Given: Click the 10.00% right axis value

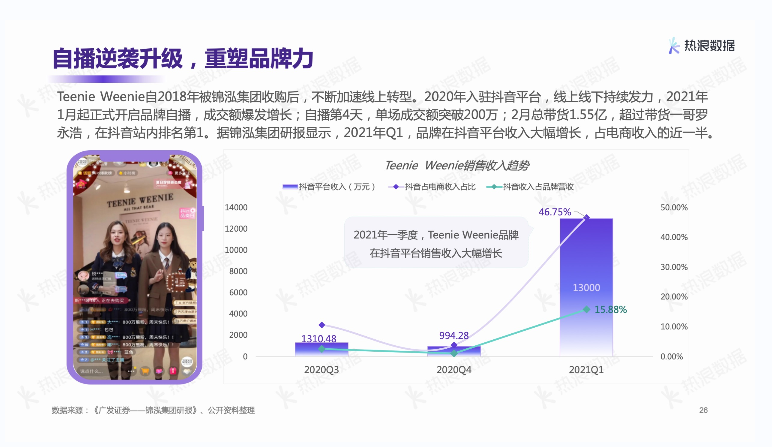Looking at the screenshot, I should coord(674,326).
